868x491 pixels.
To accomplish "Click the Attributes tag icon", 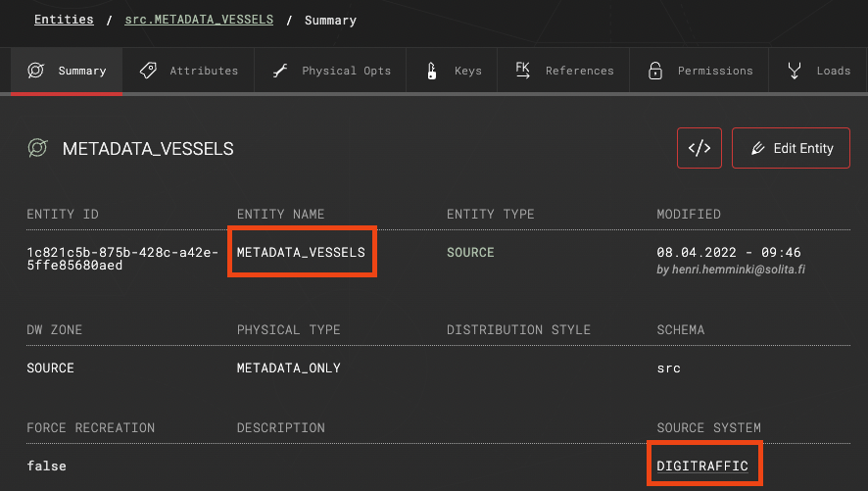I will (x=148, y=71).
